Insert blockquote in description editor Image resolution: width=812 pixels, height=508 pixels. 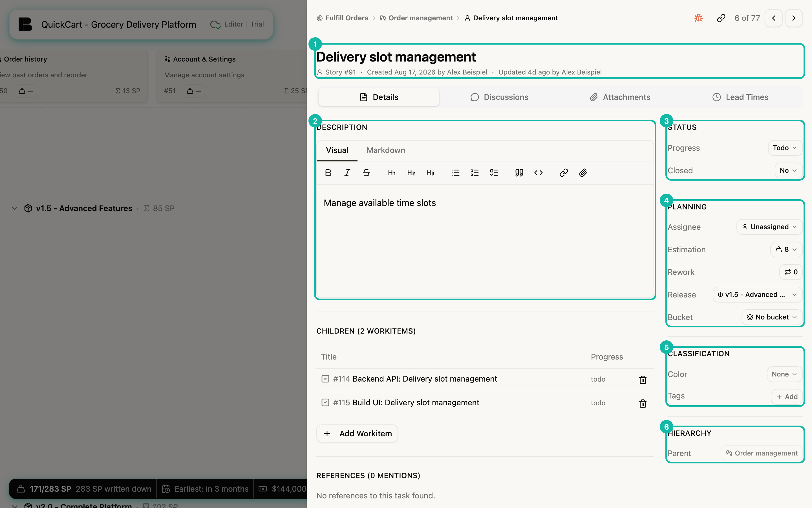pyautogui.click(x=519, y=173)
